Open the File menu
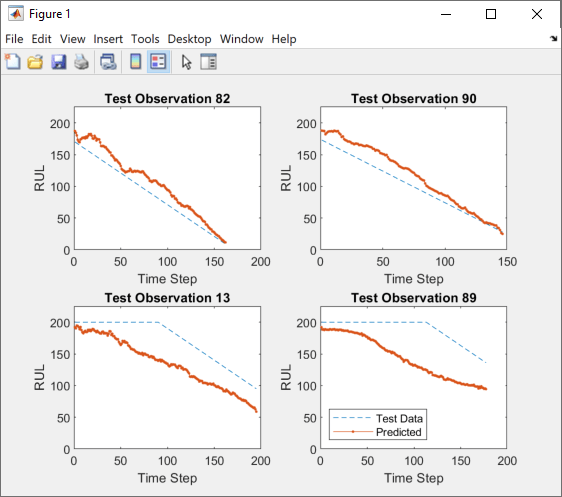The height and width of the screenshot is (497, 562). (x=14, y=39)
